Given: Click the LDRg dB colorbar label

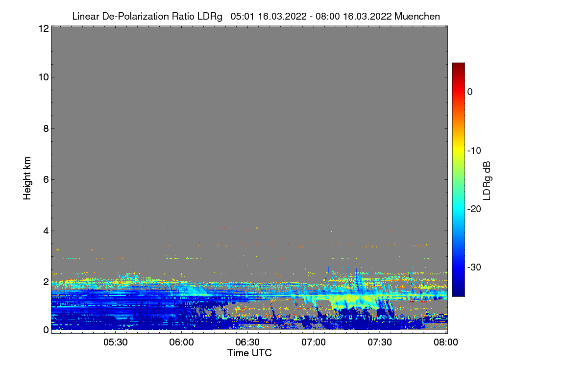Looking at the screenshot, I should 487,180.
